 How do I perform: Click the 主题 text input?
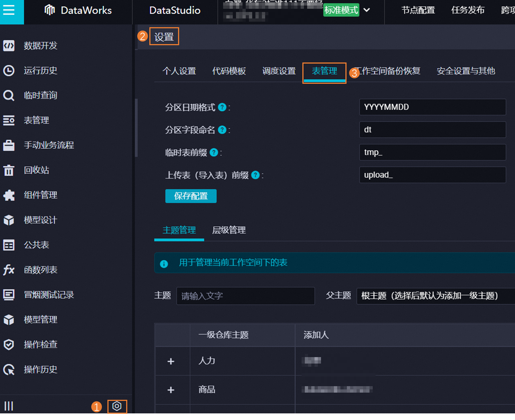(x=246, y=296)
